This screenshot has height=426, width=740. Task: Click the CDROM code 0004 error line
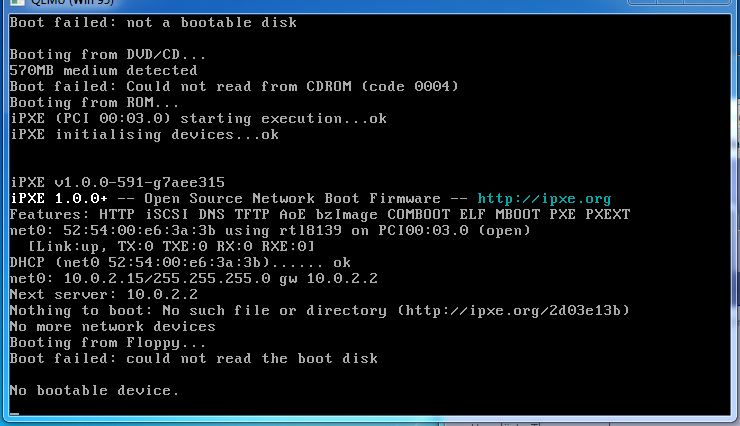(x=233, y=86)
